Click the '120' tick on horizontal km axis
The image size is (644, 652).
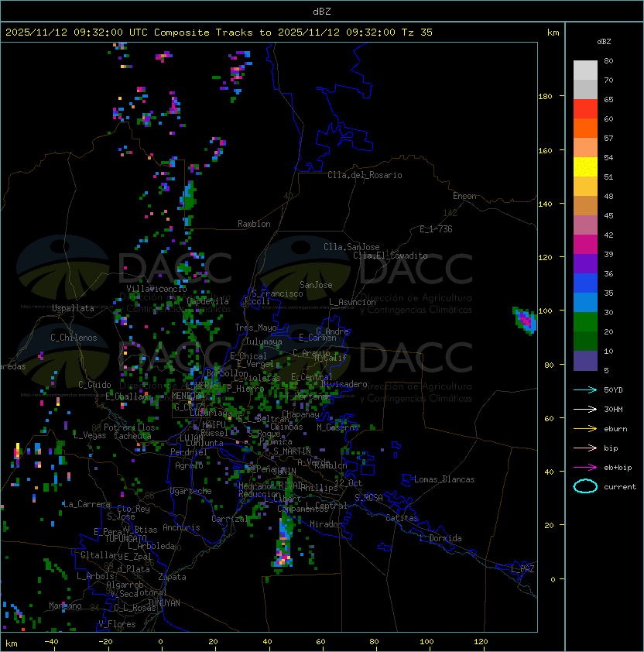tap(481, 642)
